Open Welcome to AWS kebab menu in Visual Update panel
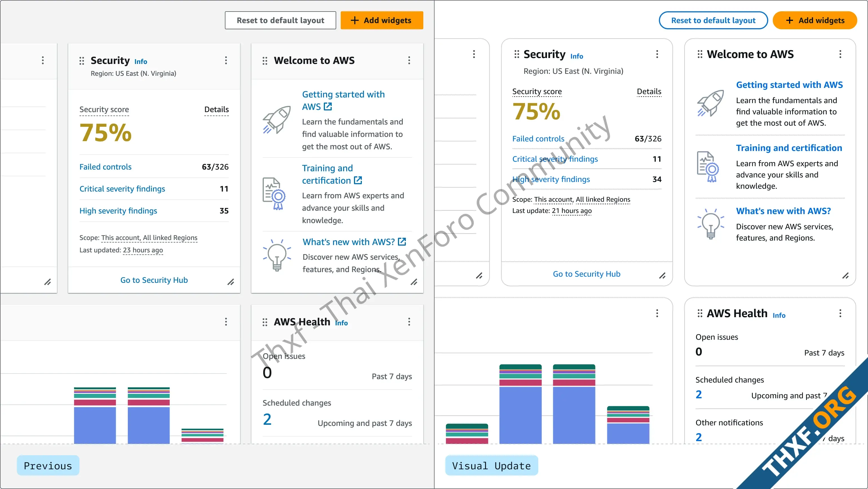The width and height of the screenshot is (868, 489). (x=840, y=54)
